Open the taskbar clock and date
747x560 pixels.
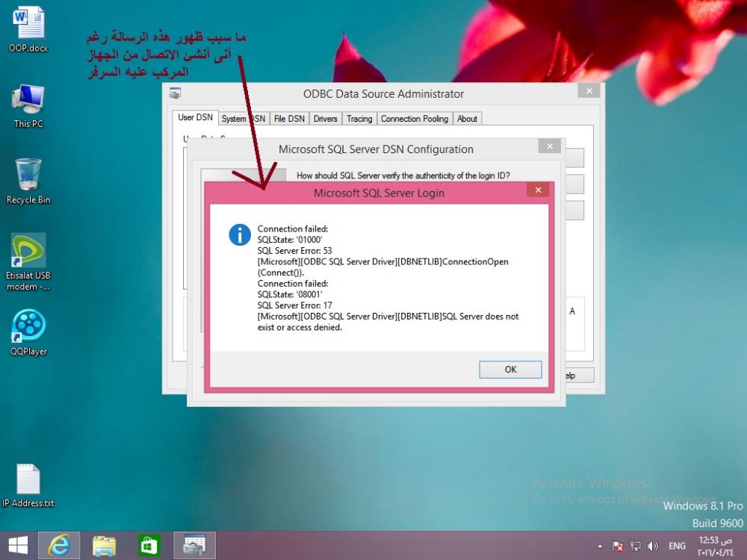(716, 547)
